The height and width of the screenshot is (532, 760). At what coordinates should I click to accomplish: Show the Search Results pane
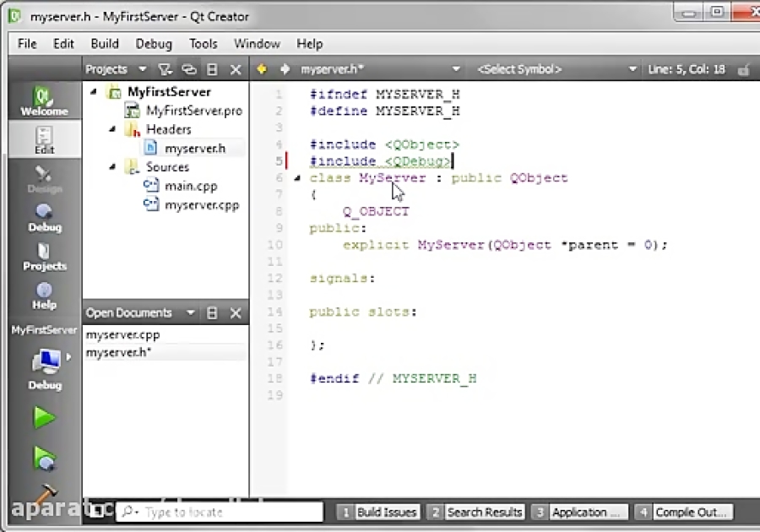[476, 512]
